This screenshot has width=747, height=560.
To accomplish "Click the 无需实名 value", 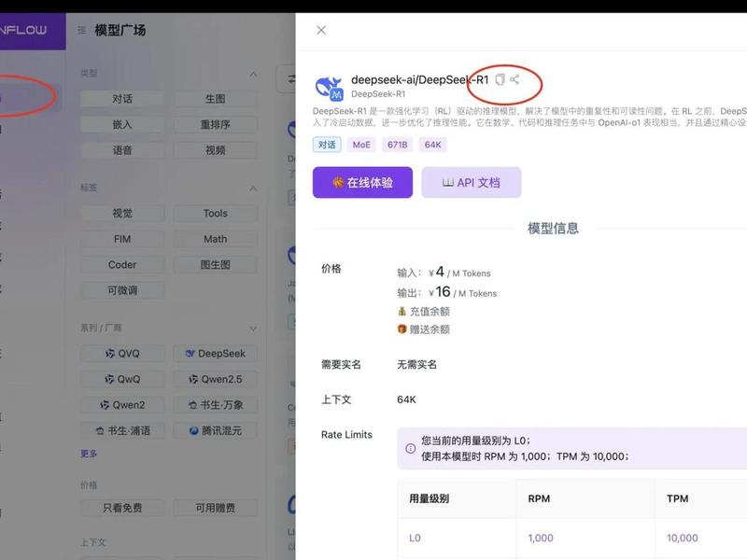I will [x=416, y=365].
